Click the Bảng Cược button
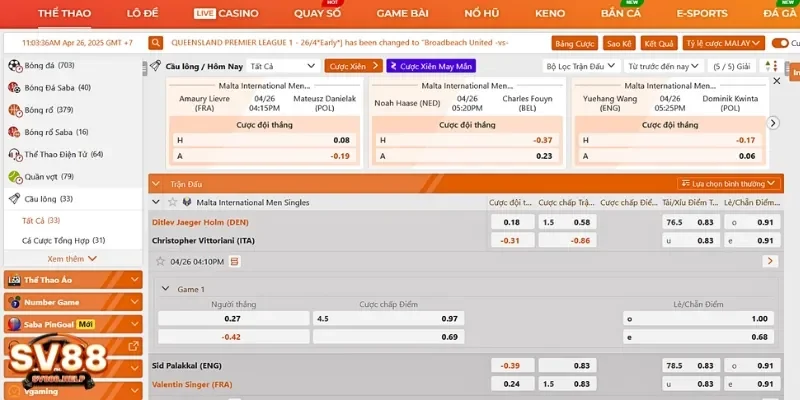Image resolution: width=800 pixels, height=400 pixels. 574,44
